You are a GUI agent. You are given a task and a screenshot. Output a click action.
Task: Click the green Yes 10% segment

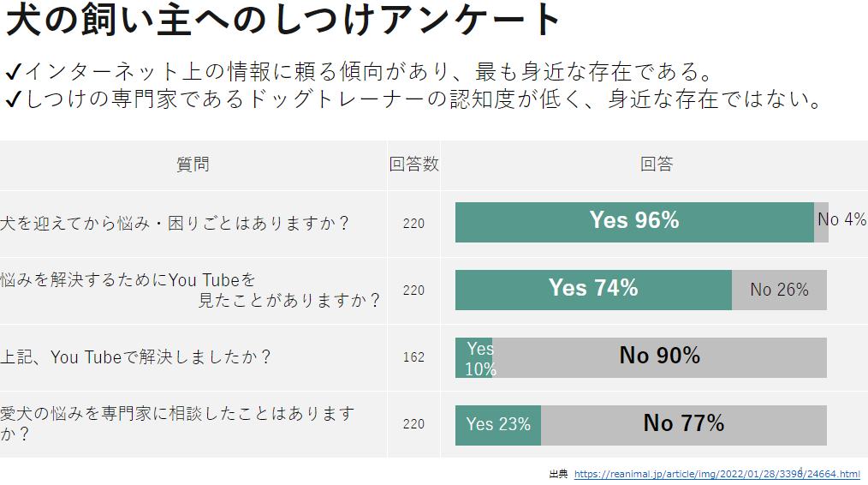click(x=473, y=358)
